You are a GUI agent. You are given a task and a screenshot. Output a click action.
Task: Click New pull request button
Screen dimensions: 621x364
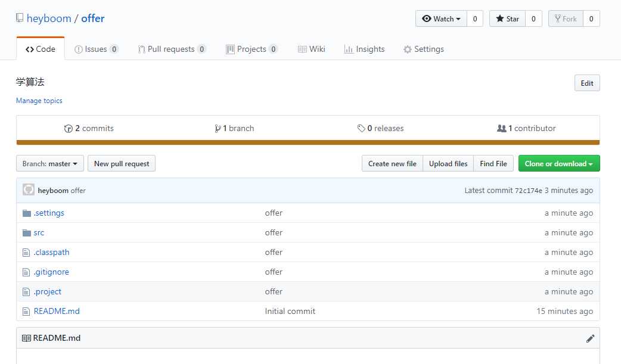[x=122, y=164]
